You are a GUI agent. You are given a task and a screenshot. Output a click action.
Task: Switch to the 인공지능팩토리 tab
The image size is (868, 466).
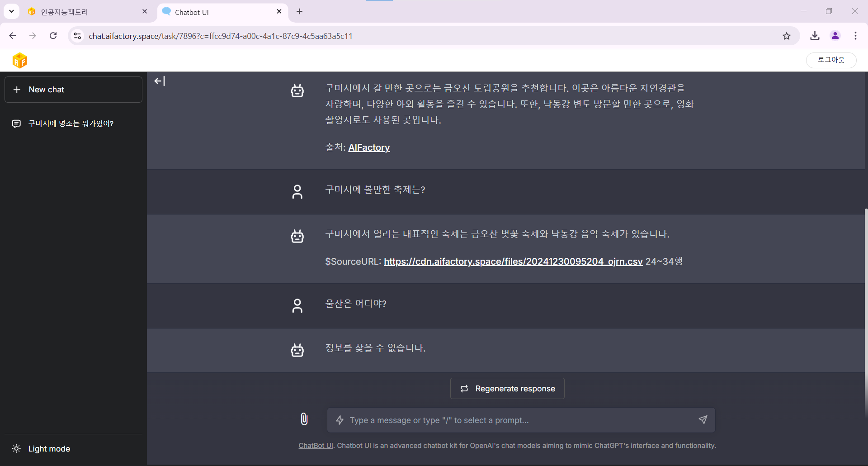click(81, 12)
